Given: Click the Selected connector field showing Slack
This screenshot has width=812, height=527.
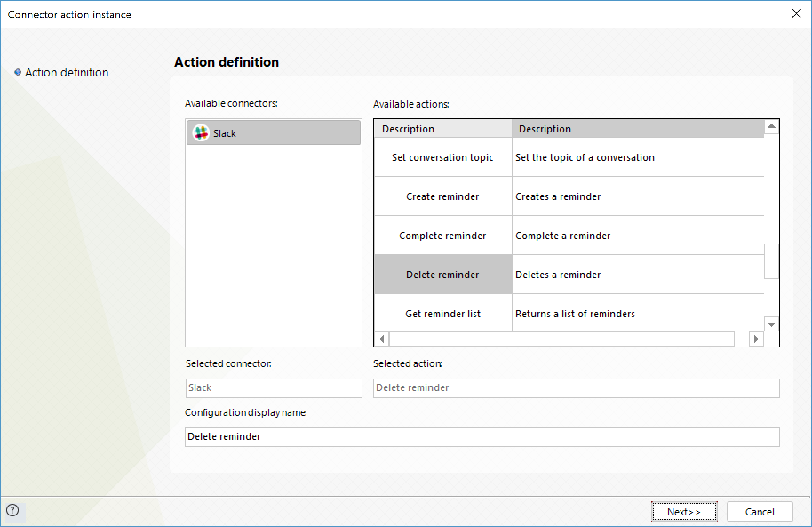Looking at the screenshot, I should tap(274, 388).
